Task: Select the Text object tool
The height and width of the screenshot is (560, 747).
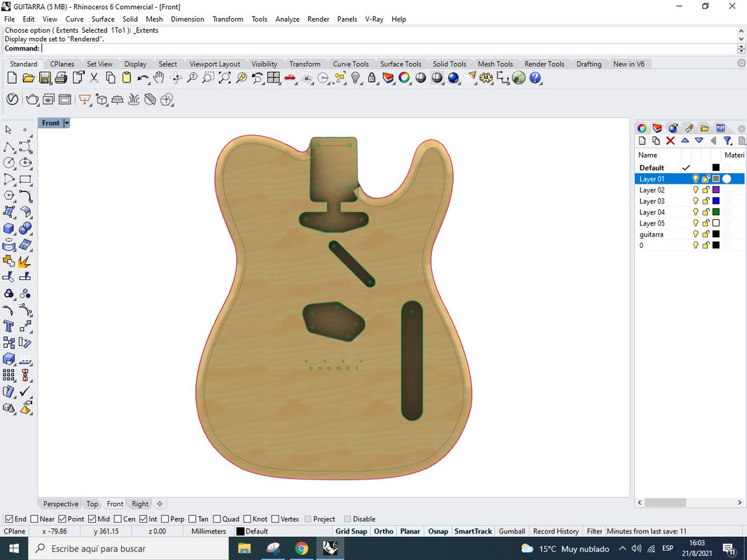Action: coord(9,326)
